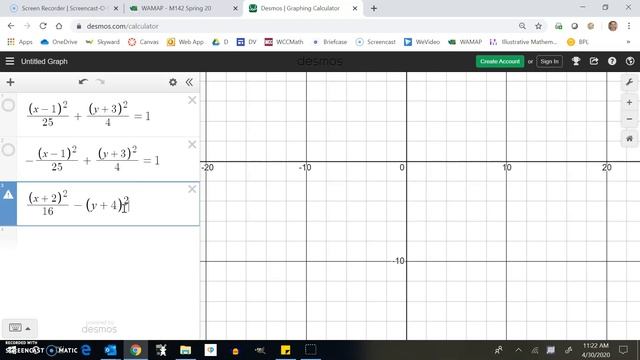Bookmark this page with star
640x360 pixels.
(x=538, y=26)
